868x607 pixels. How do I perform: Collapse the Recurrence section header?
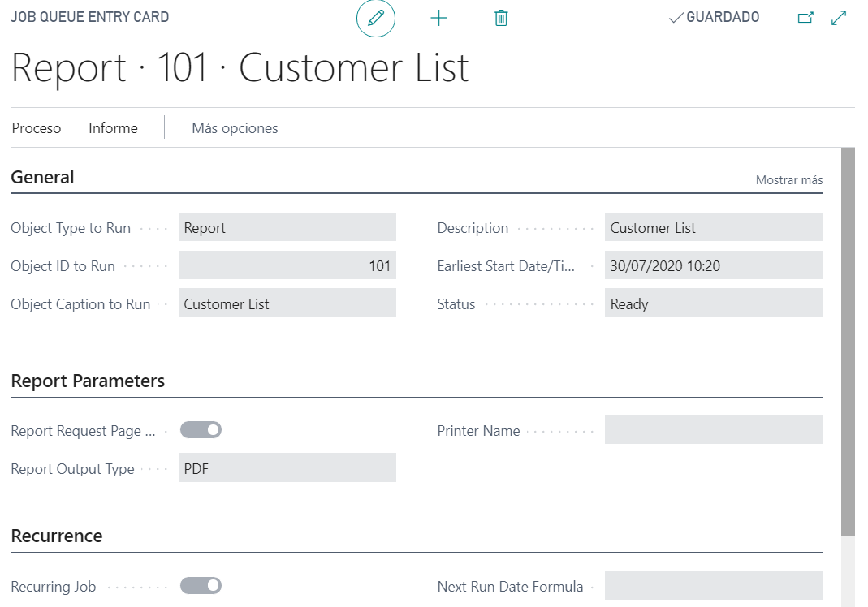tap(57, 536)
